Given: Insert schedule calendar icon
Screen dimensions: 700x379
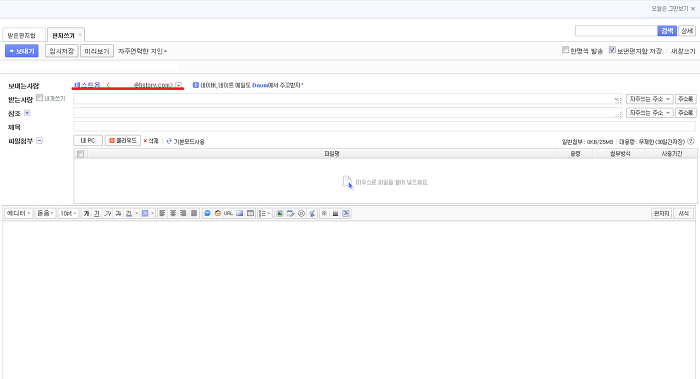Looking at the screenshot, I should click(x=291, y=214).
